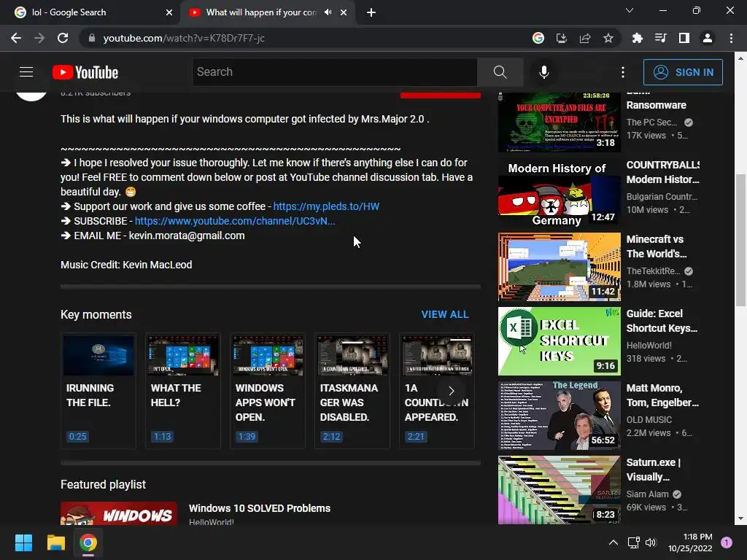
Task: Focus the YouTube Search field
Action: click(334, 72)
